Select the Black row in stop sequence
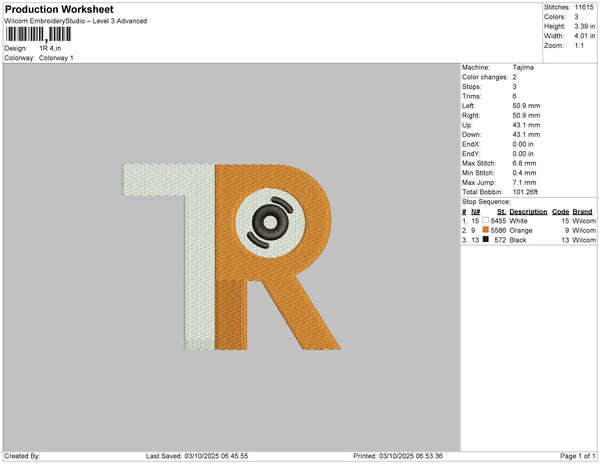Image resolution: width=600 pixels, height=464 pixels. click(x=529, y=240)
